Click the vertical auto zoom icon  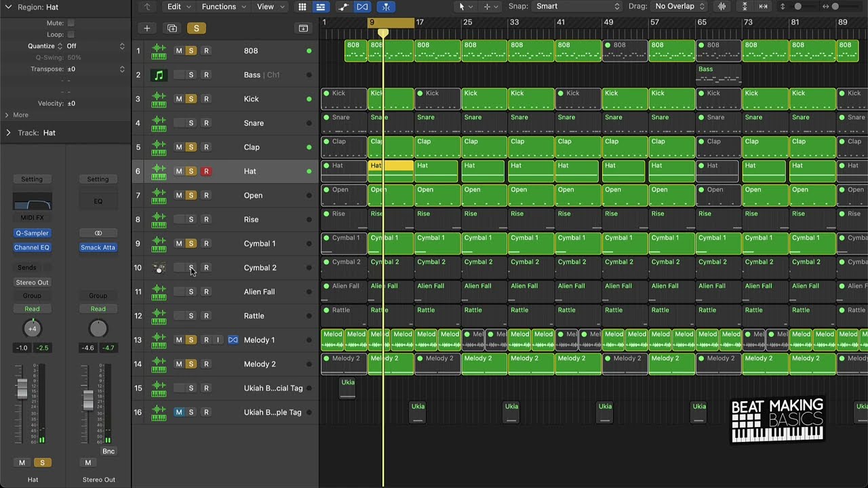click(x=745, y=7)
